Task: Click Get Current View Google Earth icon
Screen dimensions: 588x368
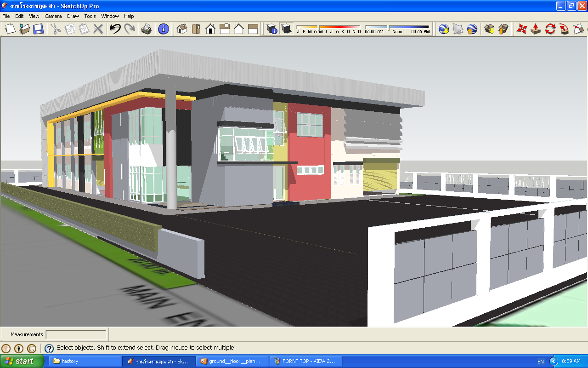Action: (444, 29)
